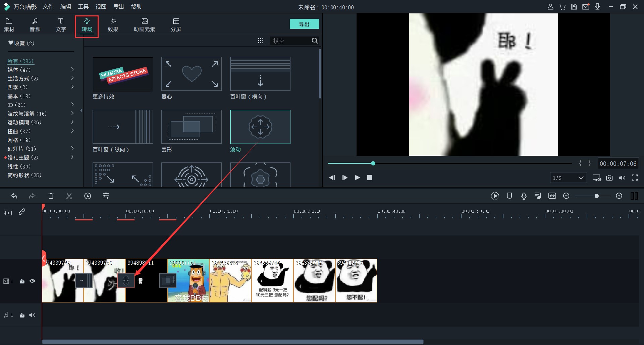Toggle video track 1 lock
This screenshot has width=644, height=345.
point(22,281)
